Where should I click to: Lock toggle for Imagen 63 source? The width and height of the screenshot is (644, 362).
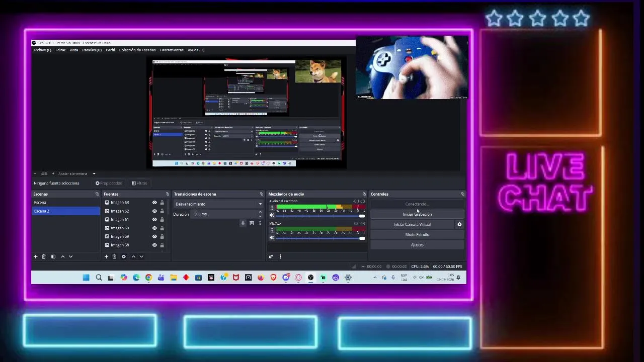click(162, 203)
